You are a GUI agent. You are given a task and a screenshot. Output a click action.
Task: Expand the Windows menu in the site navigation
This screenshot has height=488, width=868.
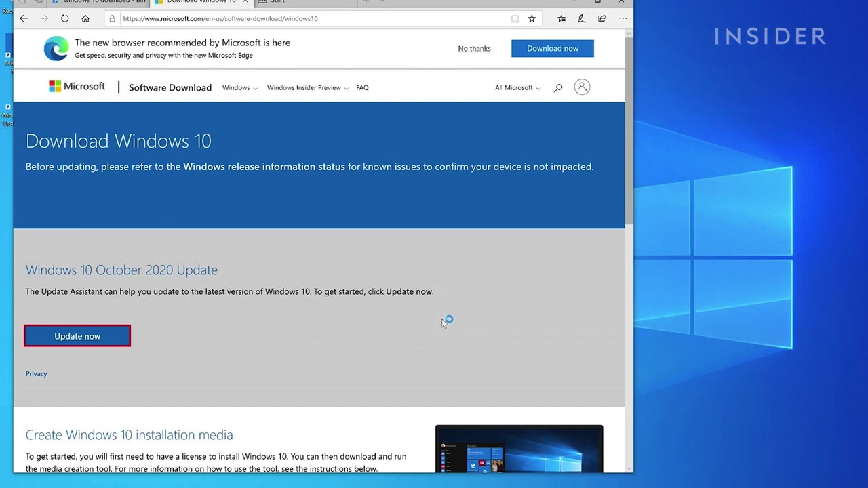coord(240,87)
